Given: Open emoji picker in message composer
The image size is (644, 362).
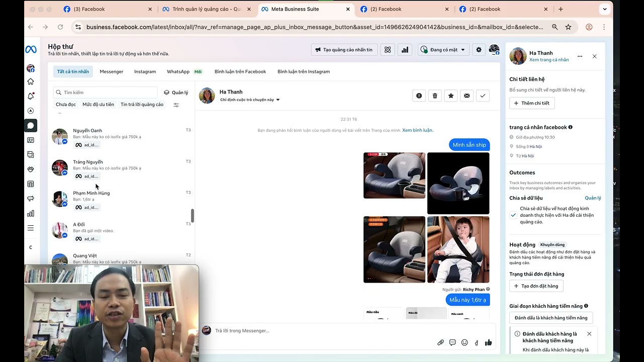Looking at the screenshot, I should coord(464,342).
